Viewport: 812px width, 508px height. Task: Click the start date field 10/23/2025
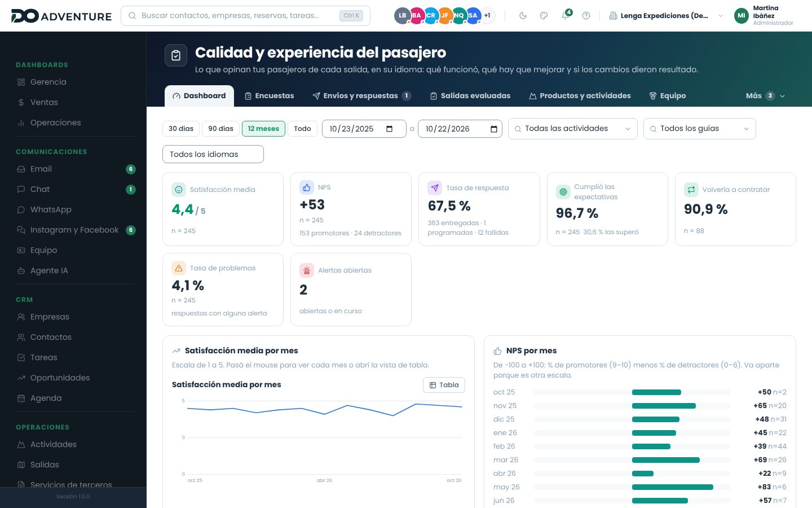click(x=364, y=129)
